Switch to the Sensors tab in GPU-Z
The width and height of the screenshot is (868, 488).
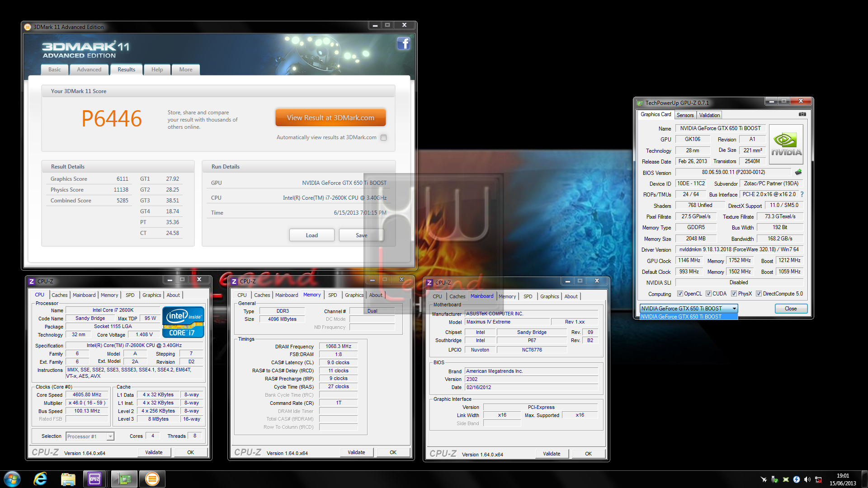point(685,115)
